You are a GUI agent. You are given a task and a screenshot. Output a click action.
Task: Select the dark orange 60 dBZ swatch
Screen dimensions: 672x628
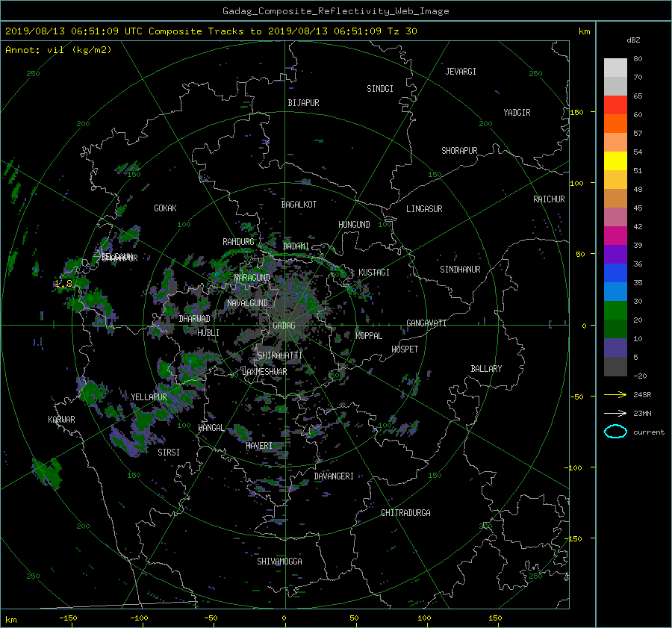click(x=615, y=123)
